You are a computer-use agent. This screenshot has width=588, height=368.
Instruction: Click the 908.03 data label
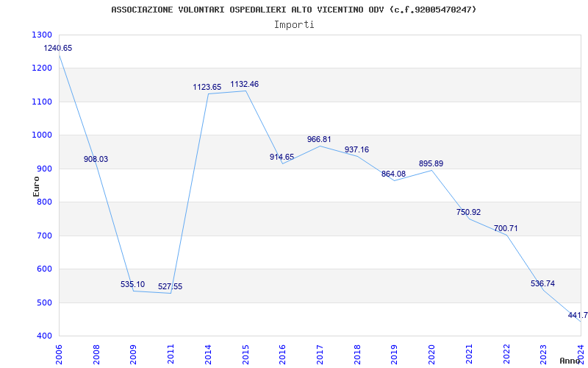96,159
